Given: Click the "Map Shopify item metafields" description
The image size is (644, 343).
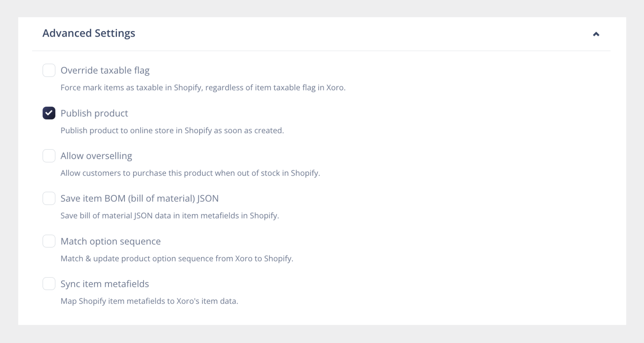Looking at the screenshot, I should pos(149,301).
